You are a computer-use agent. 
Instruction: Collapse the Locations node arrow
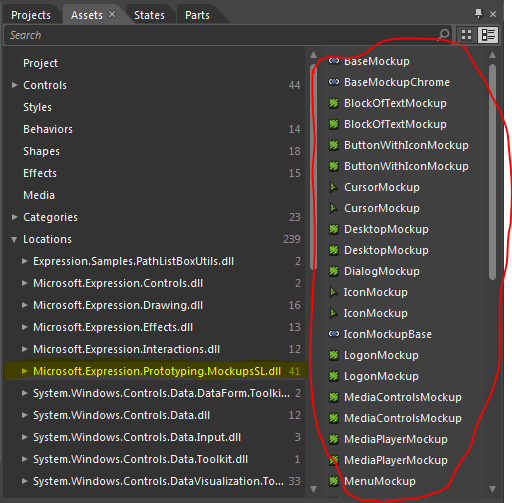pos(14,239)
